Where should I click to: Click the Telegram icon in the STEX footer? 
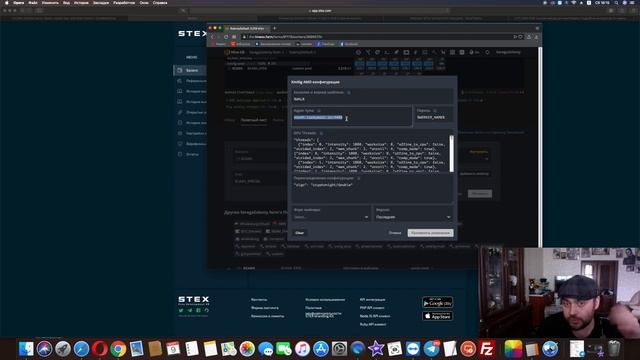click(189, 310)
